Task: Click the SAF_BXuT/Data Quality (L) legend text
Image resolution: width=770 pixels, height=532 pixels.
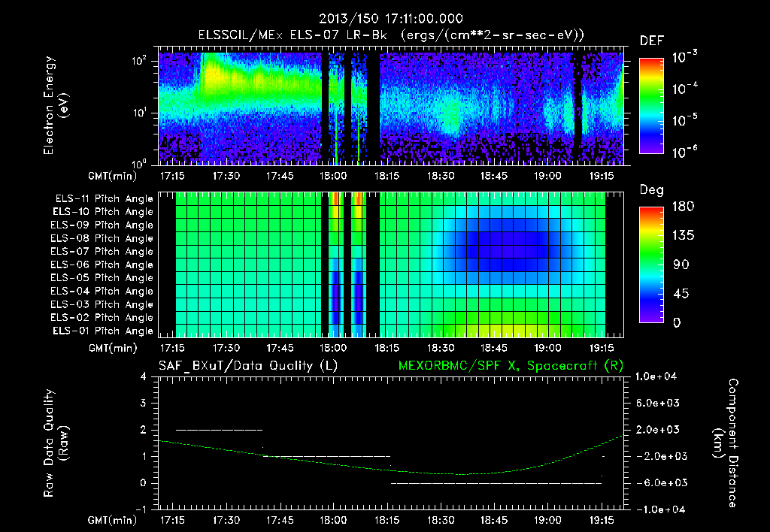Action: pyautogui.click(x=248, y=366)
